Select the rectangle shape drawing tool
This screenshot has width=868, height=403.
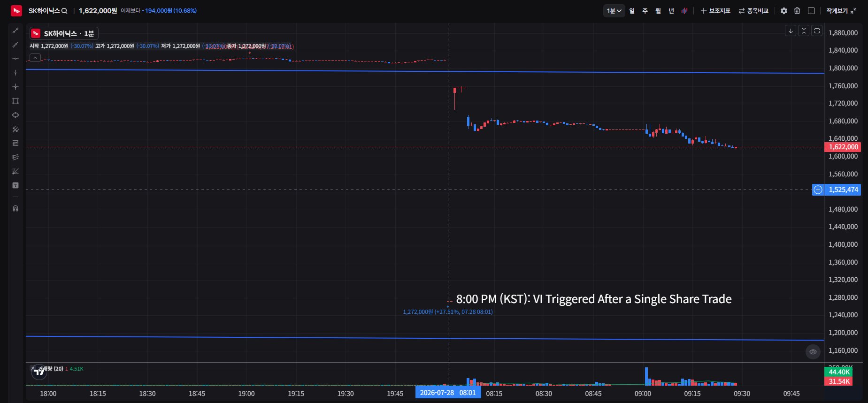15,101
